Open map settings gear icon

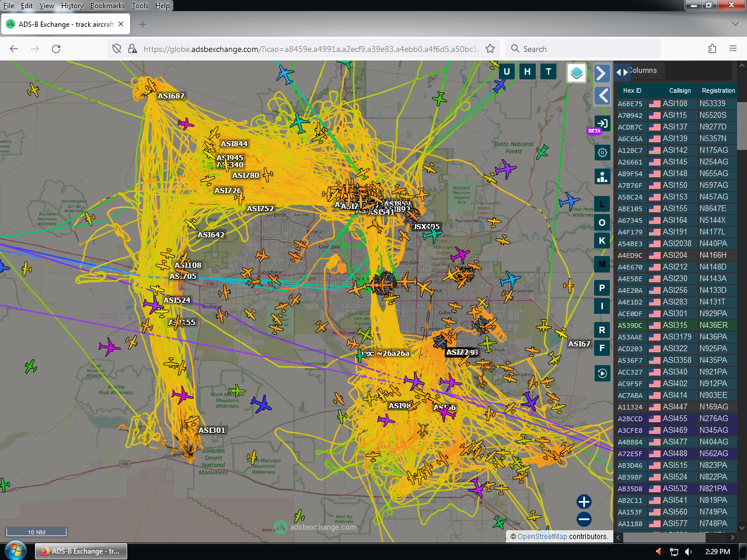coord(602,152)
